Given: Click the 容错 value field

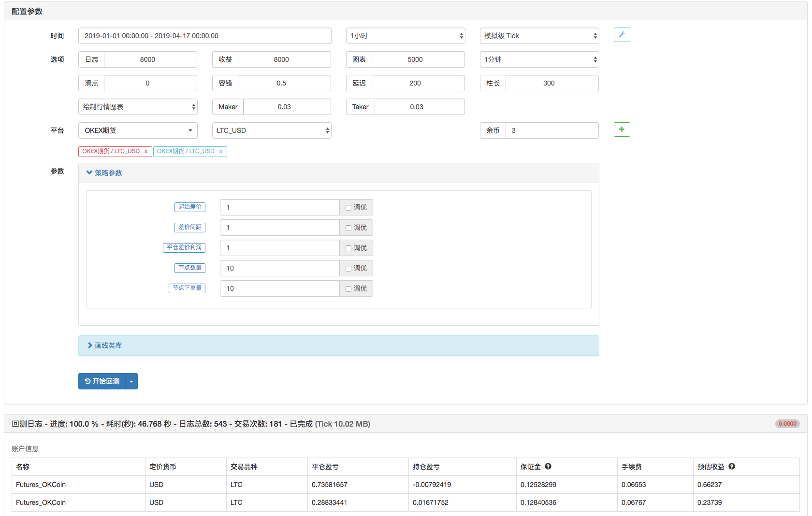Looking at the screenshot, I should [x=284, y=83].
